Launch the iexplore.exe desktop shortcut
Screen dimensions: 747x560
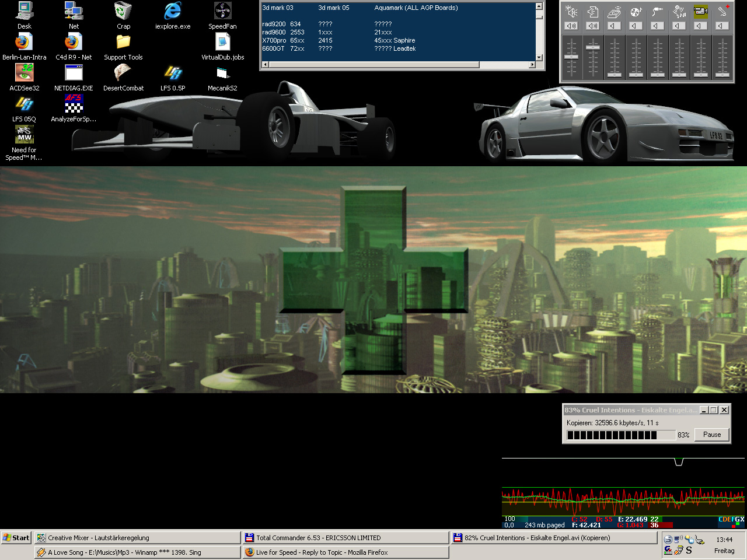click(173, 15)
